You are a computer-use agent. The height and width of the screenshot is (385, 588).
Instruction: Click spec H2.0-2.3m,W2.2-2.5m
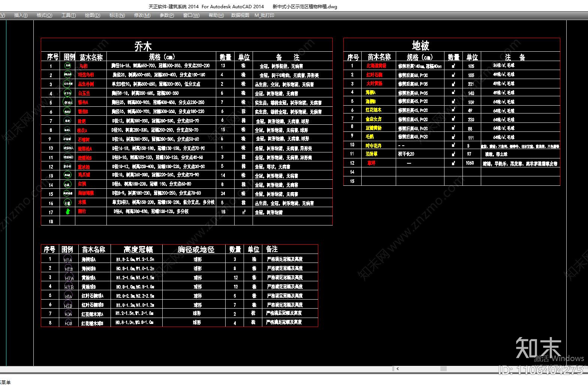click(x=135, y=295)
